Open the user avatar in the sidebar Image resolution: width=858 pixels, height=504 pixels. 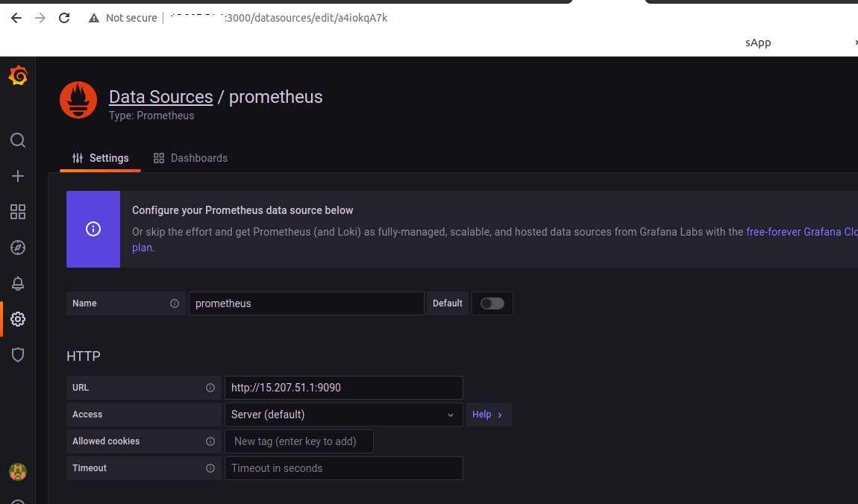(x=17, y=472)
